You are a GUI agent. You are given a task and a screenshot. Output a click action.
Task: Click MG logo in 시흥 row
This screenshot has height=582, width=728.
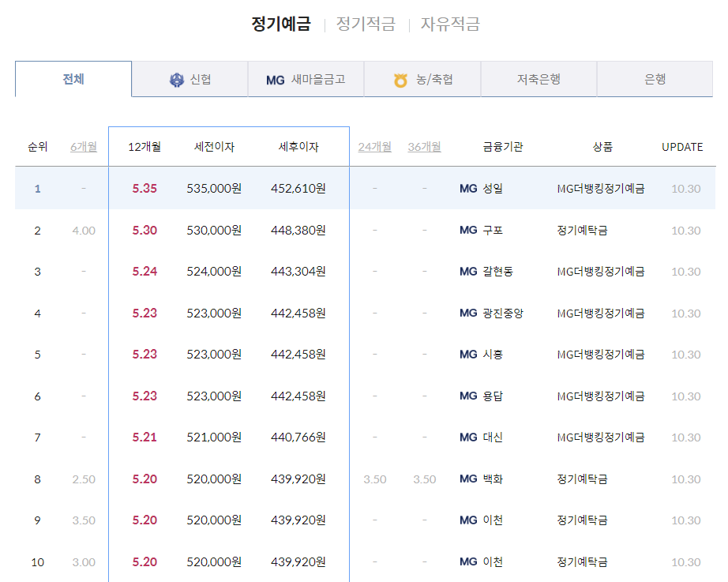coord(468,355)
